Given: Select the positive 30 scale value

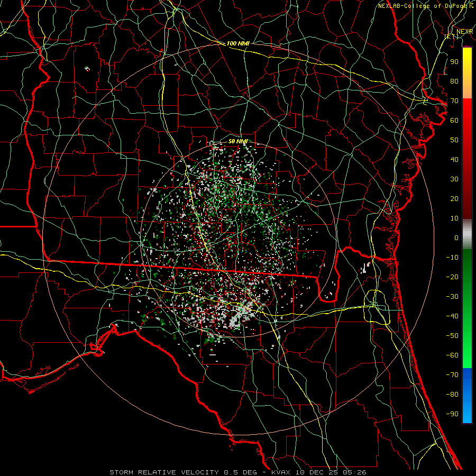Looking at the screenshot, I should coord(454,179).
